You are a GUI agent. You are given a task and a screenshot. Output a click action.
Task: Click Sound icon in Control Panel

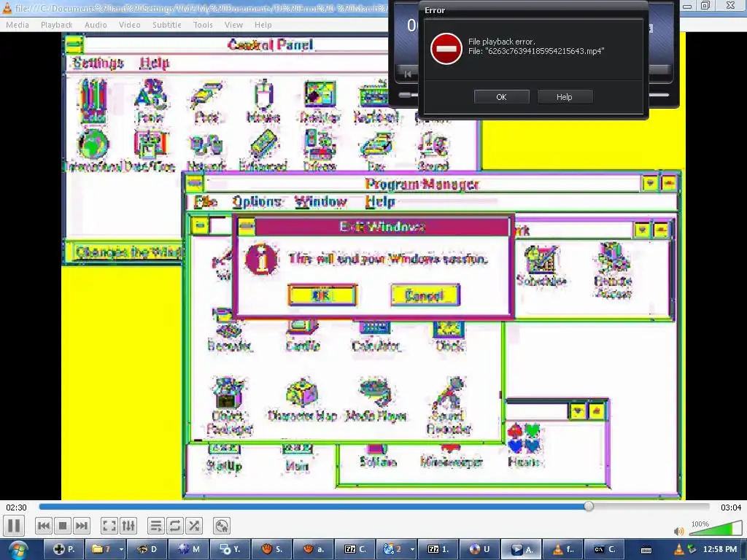coord(433,150)
